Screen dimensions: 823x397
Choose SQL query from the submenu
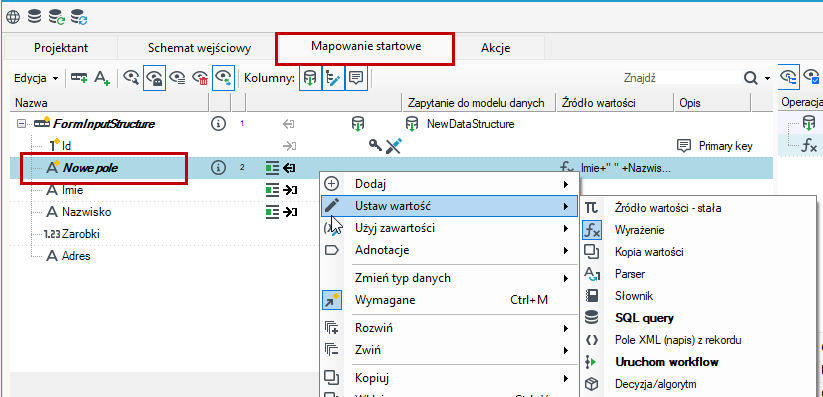[698, 318]
